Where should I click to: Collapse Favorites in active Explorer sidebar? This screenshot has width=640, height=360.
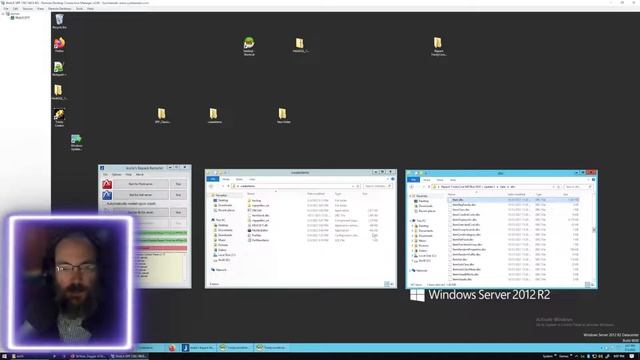tap(411, 196)
